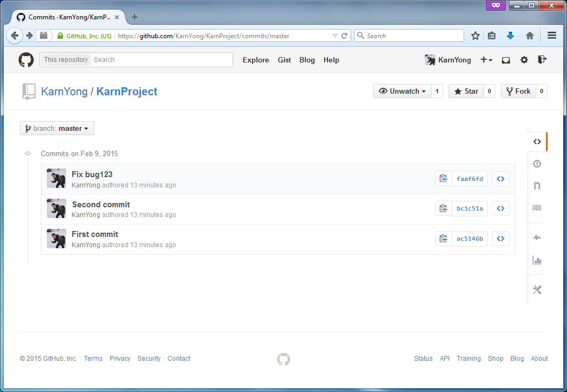
Task: Open repository Settings tools icon
Action: pyautogui.click(x=537, y=290)
